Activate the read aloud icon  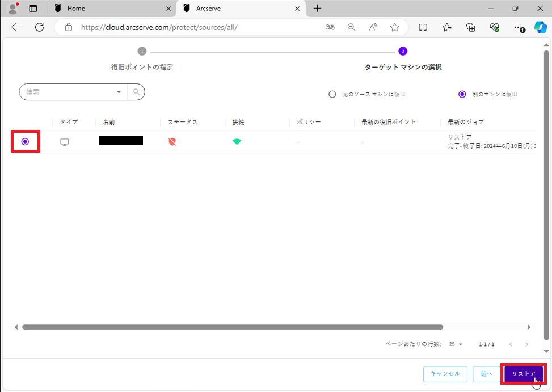373,27
